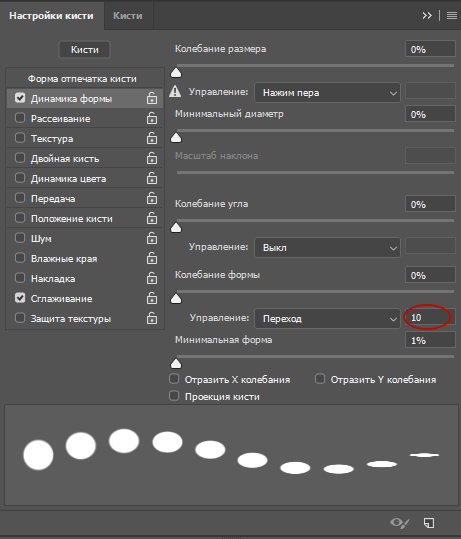
Task: Enable the Шум checkbox
Action: coord(20,238)
